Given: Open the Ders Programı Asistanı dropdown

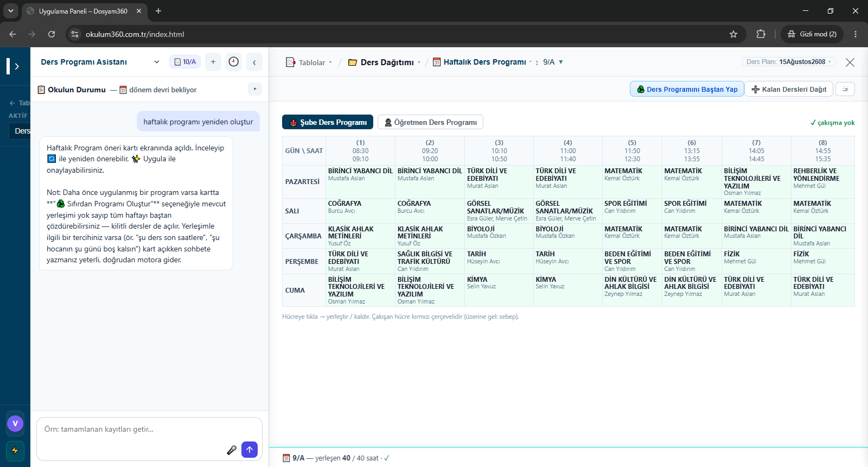Looking at the screenshot, I should (x=100, y=62).
